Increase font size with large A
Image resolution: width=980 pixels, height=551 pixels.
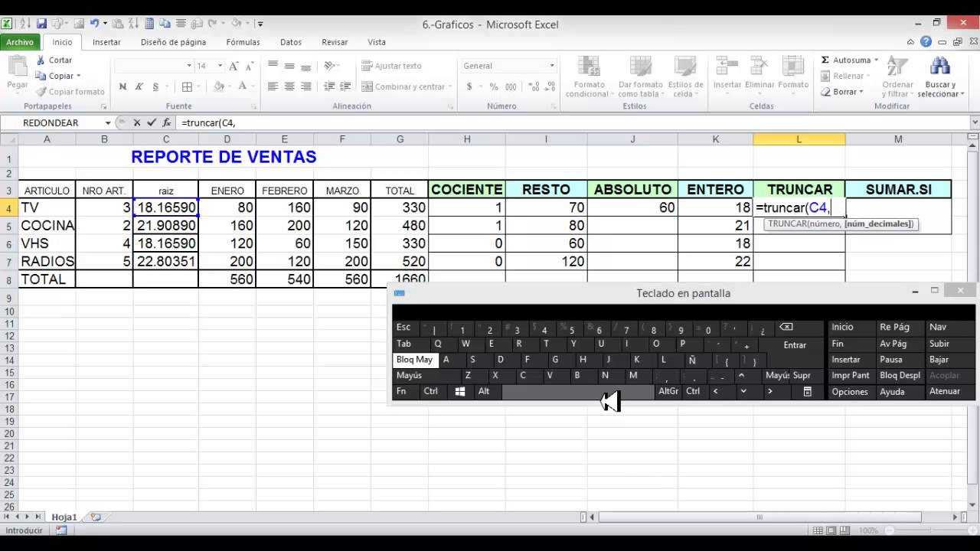[x=234, y=66]
